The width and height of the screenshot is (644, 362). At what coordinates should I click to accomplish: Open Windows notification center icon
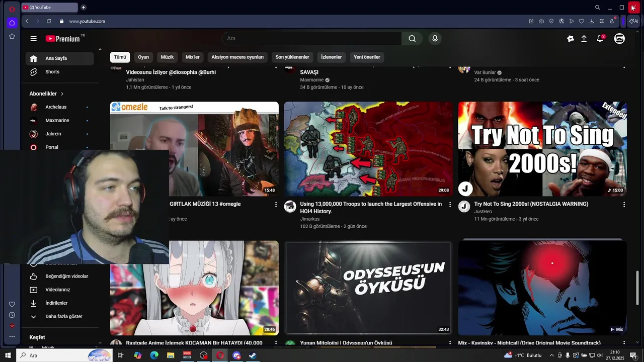coord(633,355)
